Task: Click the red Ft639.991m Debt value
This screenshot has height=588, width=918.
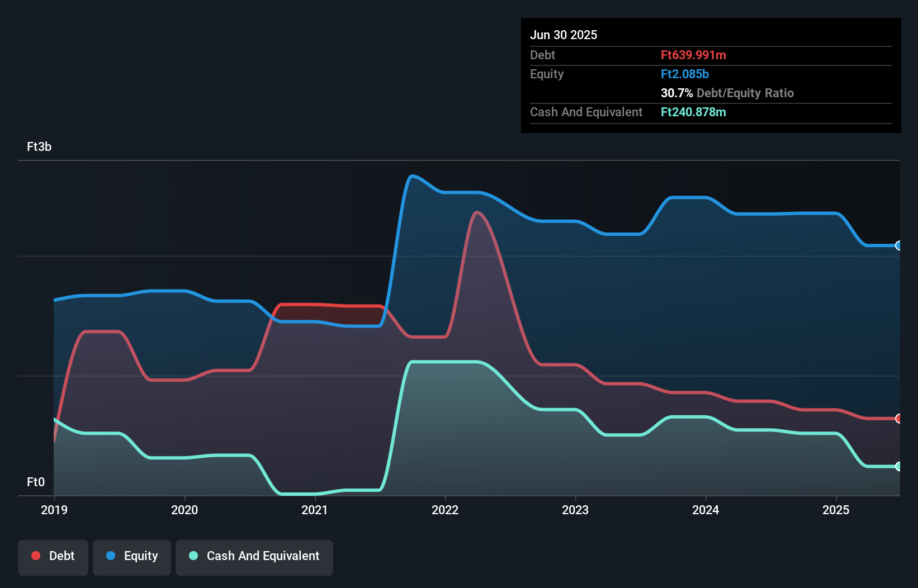Action: coord(693,55)
